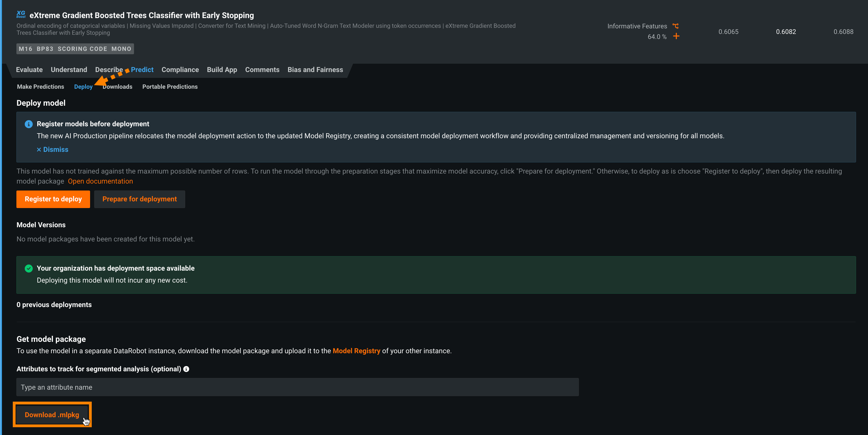Screen dimensions: 868x435
Task: Click the attribute name input field
Action: coord(297,387)
